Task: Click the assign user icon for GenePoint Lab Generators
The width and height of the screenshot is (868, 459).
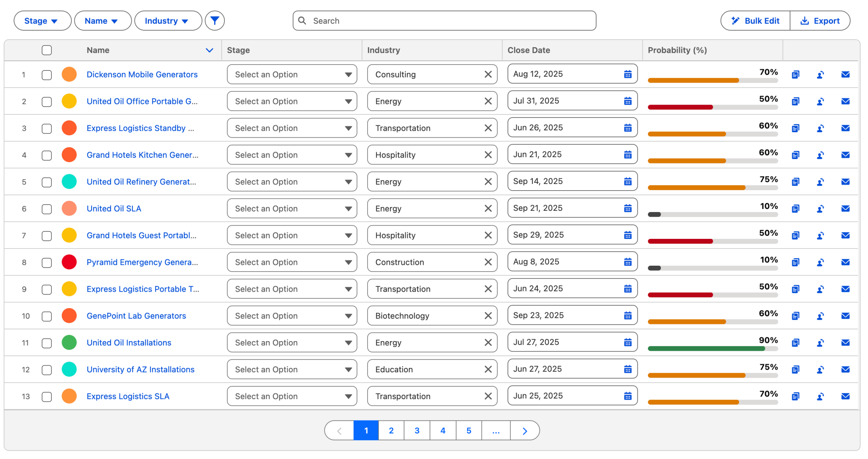Action: click(x=820, y=316)
